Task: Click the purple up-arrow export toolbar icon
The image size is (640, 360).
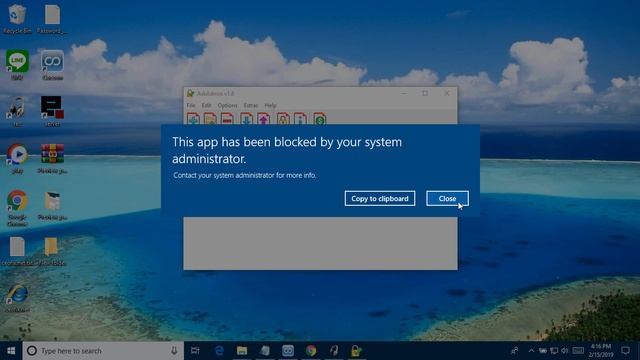Action: (263, 119)
